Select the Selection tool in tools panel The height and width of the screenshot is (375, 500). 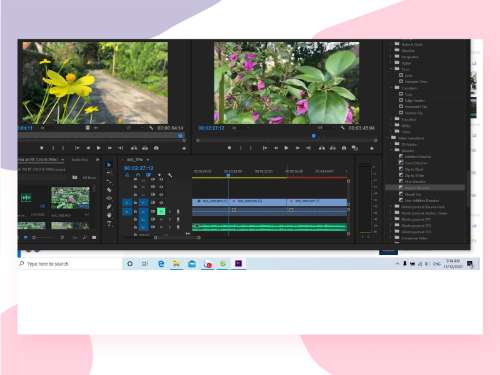tap(109, 164)
